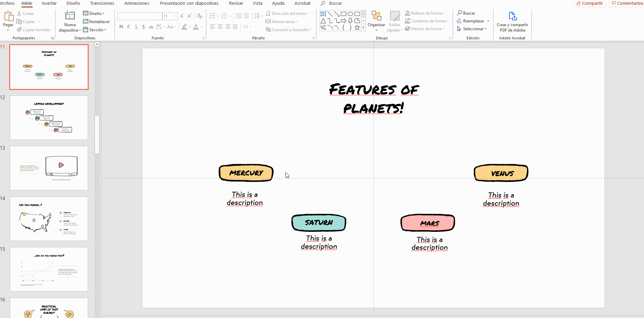Click Restablecer slide button
The image size is (644, 318).
(x=97, y=22)
